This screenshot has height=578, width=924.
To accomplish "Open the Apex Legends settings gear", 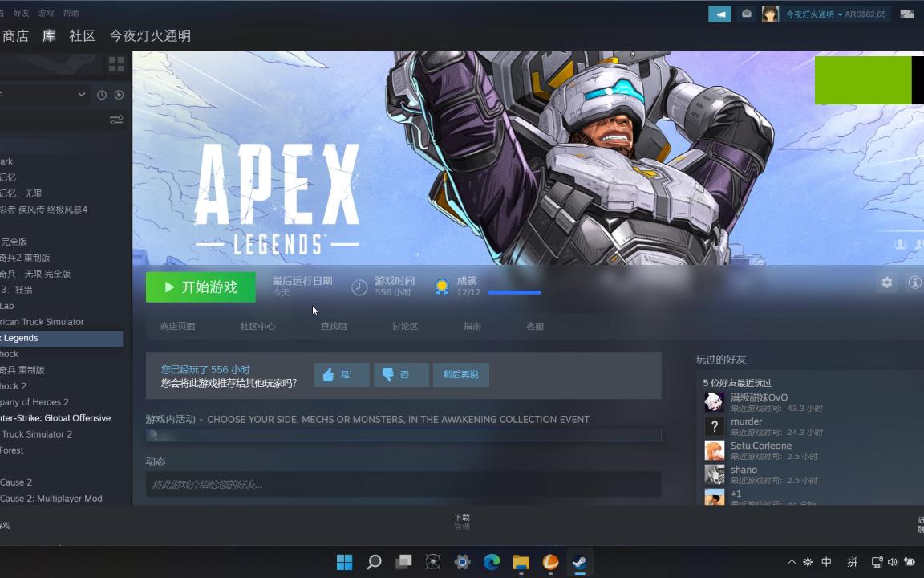I will (886, 283).
